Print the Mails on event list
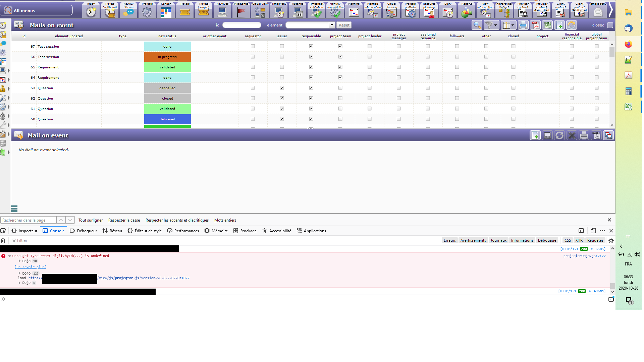644x362 pixels. (523, 25)
